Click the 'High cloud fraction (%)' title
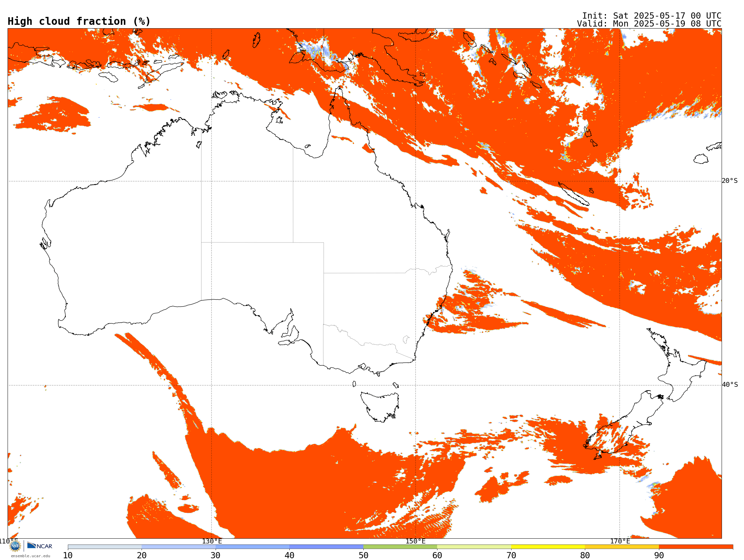 coord(79,21)
